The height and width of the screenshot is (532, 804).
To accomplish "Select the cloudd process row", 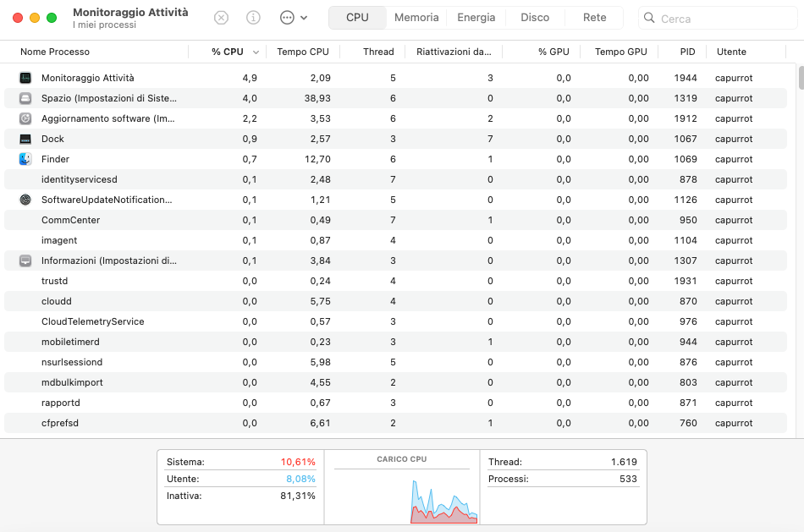I will 395,301.
